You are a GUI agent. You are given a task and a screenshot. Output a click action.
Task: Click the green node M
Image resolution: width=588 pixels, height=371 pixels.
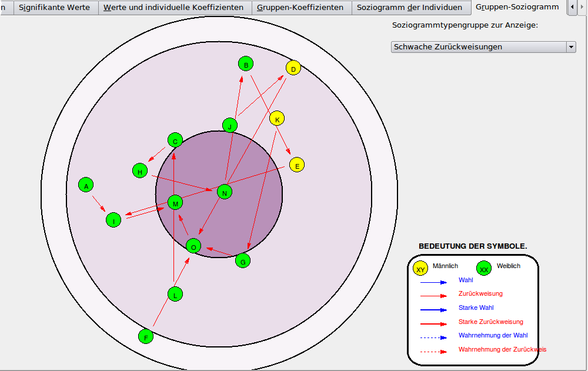pyautogui.click(x=175, y=203)
